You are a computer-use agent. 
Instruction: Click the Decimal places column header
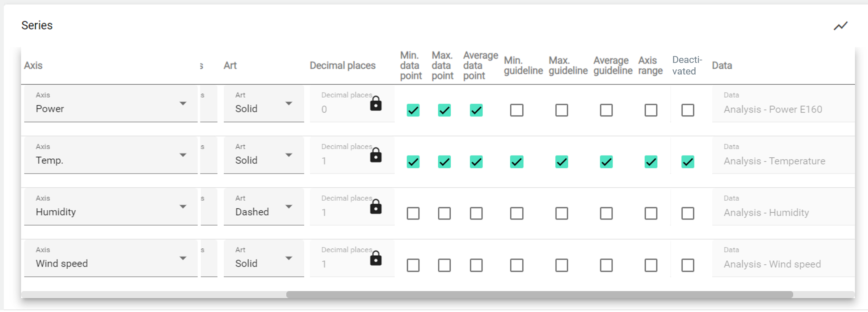[342, 66]
